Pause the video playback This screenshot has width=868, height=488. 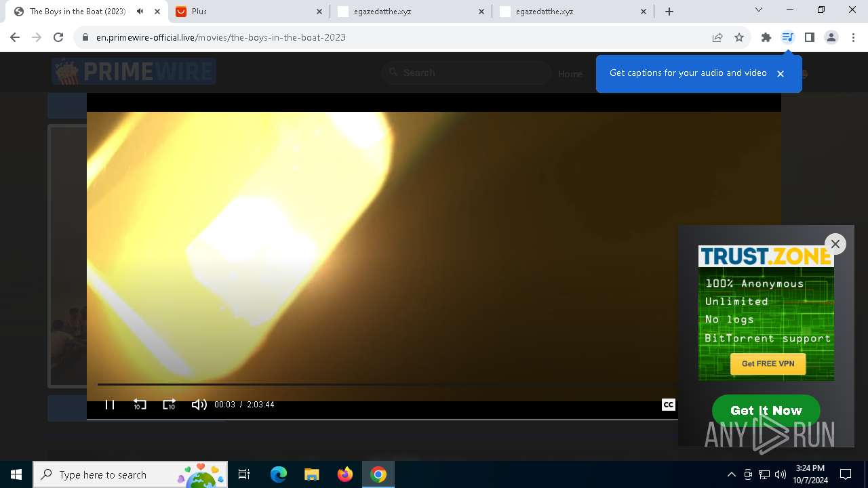pyautogui.click(x=109, y=405)
